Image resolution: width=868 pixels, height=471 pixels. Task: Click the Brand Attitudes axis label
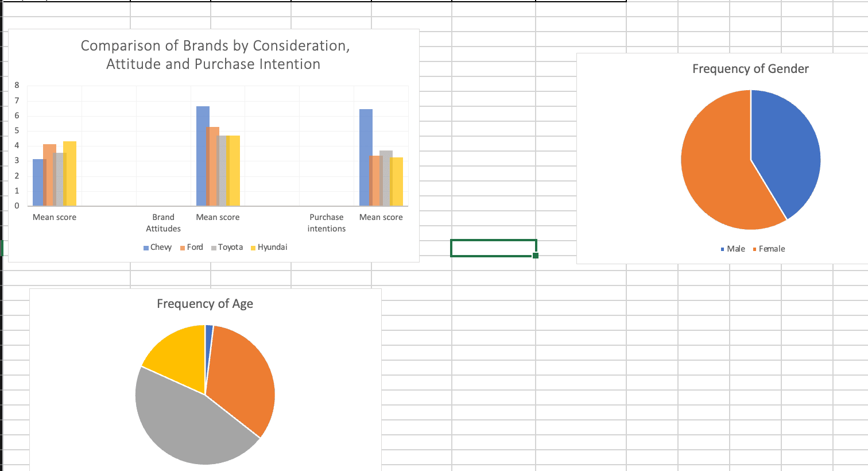(x=163, y=223)
